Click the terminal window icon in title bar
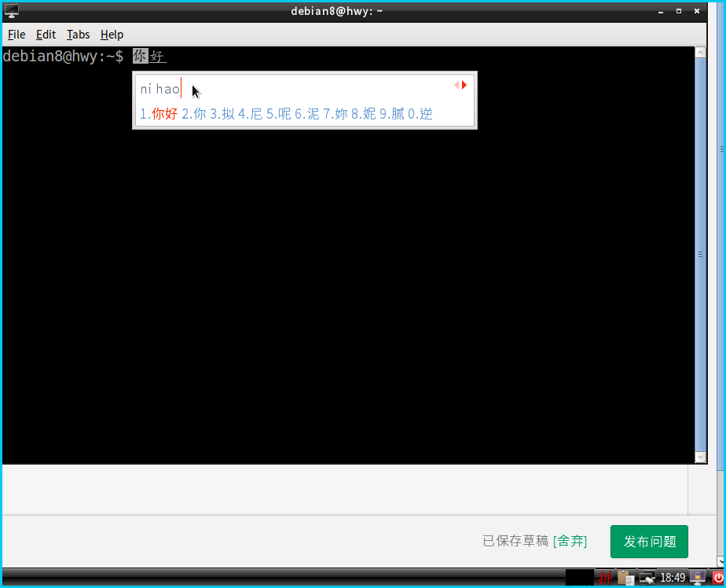The width and height of the screenshot is (726, 588). 12,11
